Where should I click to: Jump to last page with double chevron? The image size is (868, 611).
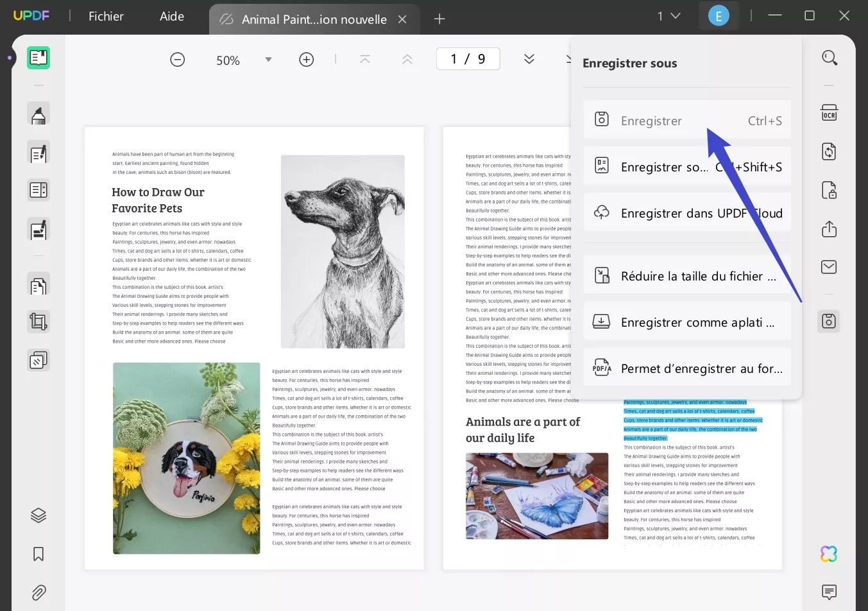[529, 58]
